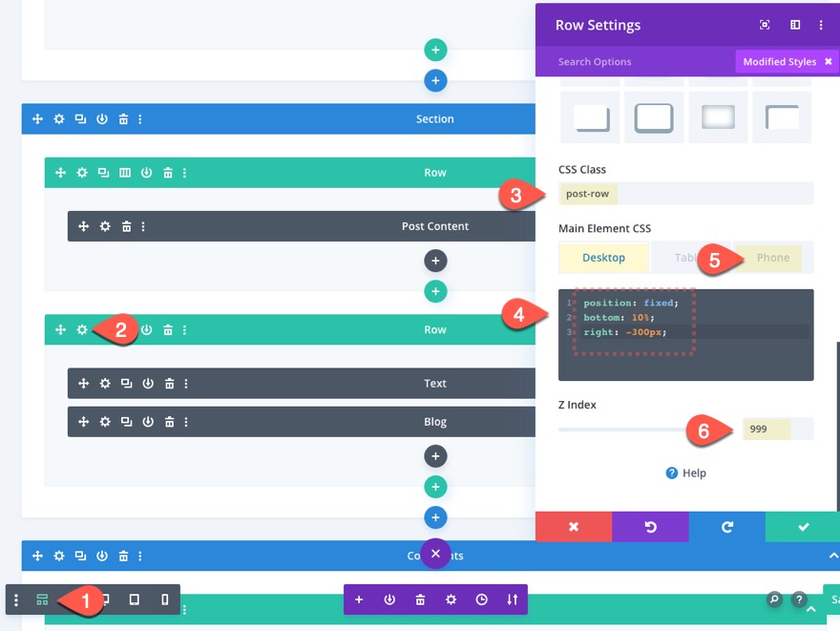Open builder menu dots in bottom-left toolbar
The height and width of the screenshot is (631, 840).
click(16, 599)
